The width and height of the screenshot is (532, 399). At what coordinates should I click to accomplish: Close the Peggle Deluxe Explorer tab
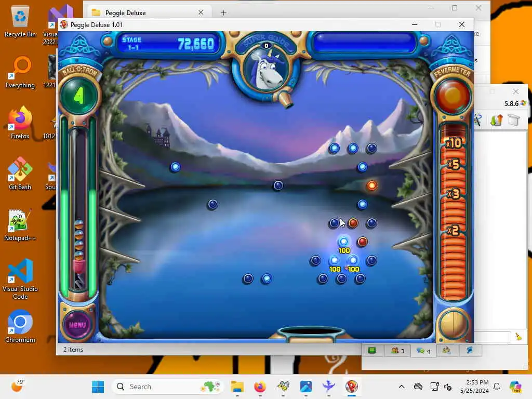point(201,12)
